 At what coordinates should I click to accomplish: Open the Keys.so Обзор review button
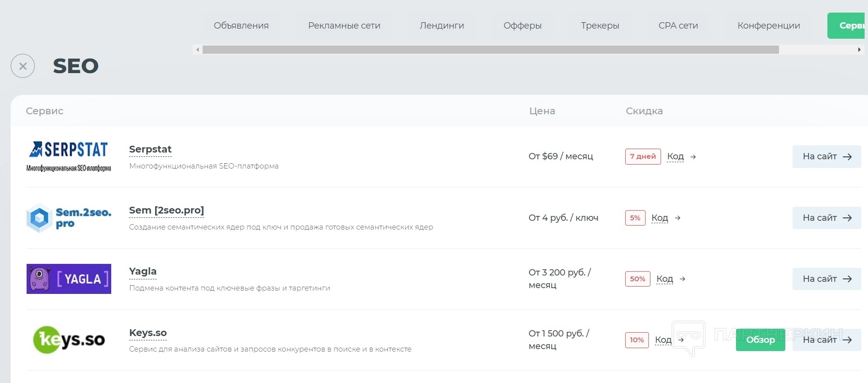(760, 340)
